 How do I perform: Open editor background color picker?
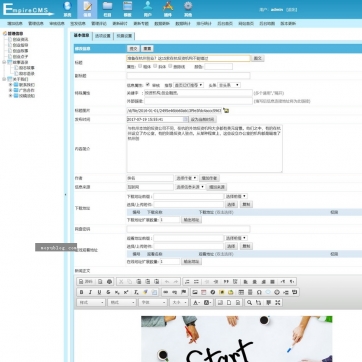[207, 302]
